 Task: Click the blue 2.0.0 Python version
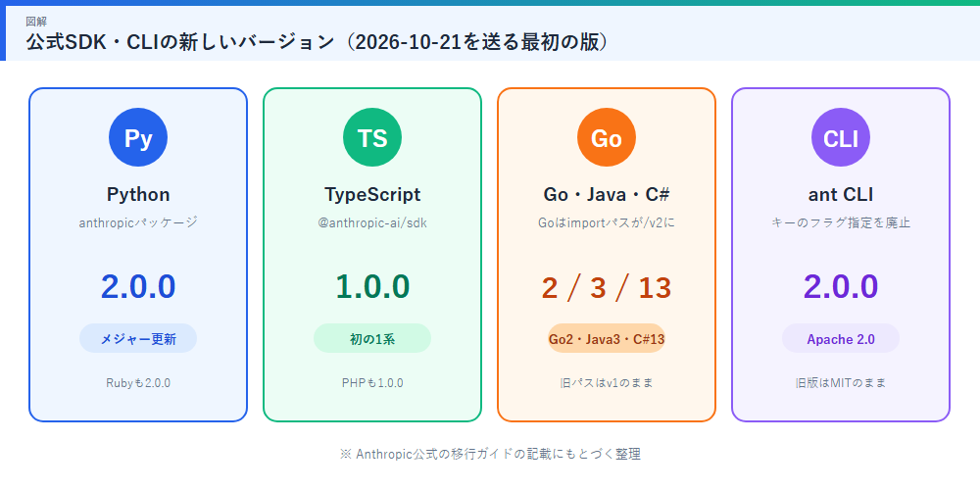(x=138, y=287)
